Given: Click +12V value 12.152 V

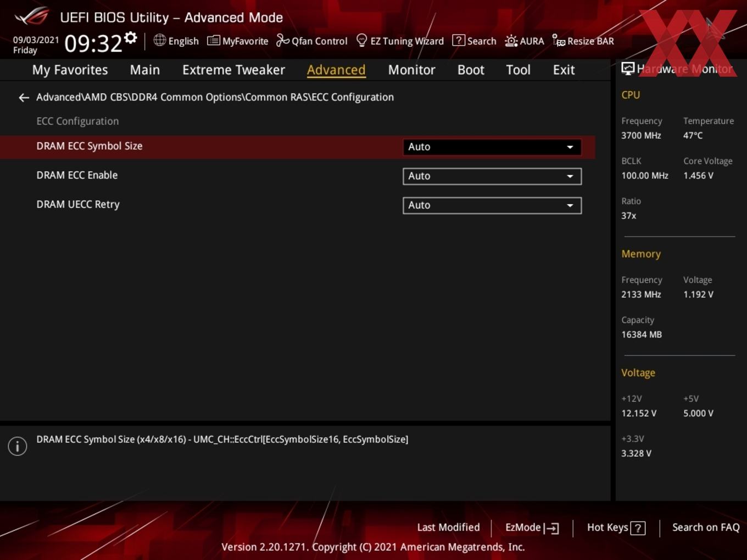Looking at the screenshot, I should 639,413.
